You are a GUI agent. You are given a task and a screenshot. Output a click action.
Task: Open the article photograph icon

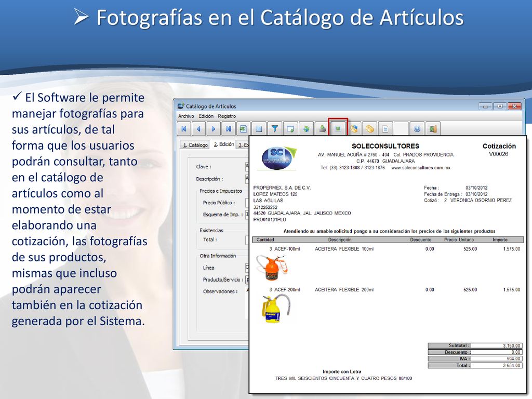338,128
